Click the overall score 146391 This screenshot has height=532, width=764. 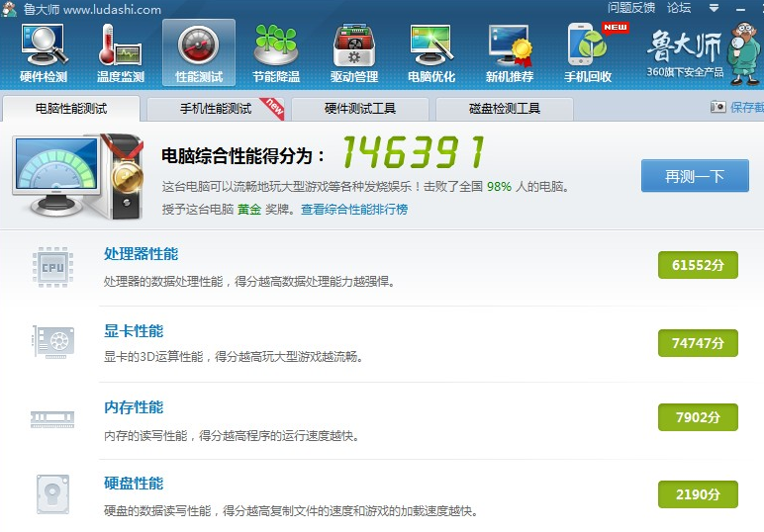click(x=414, y=152)
